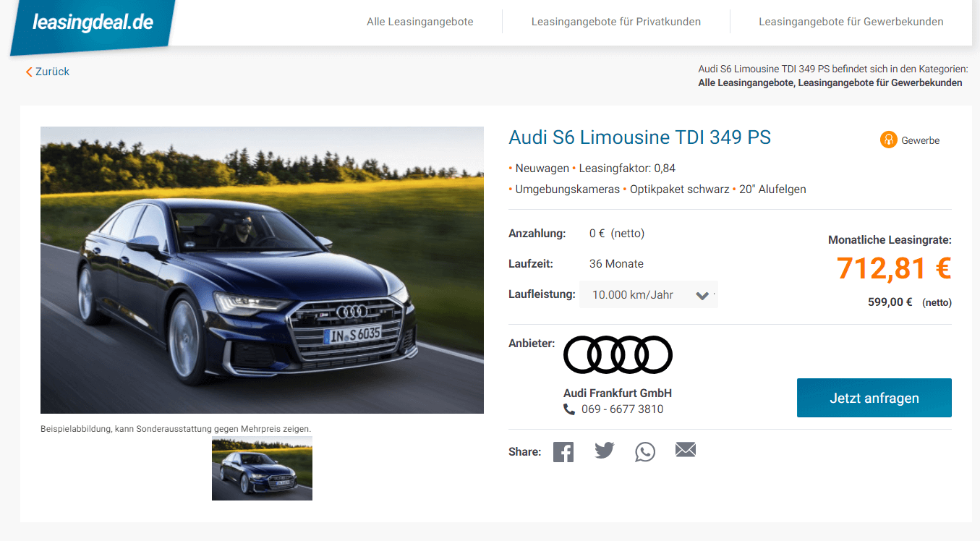Go to Leasingangebote für Privatkunden
Image resolution: width=980 pixels, height=541 pixels.
(x=616, y=22)
